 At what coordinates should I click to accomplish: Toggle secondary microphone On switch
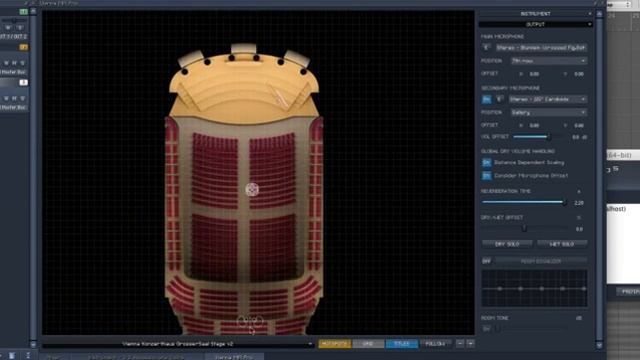(487, 99)
